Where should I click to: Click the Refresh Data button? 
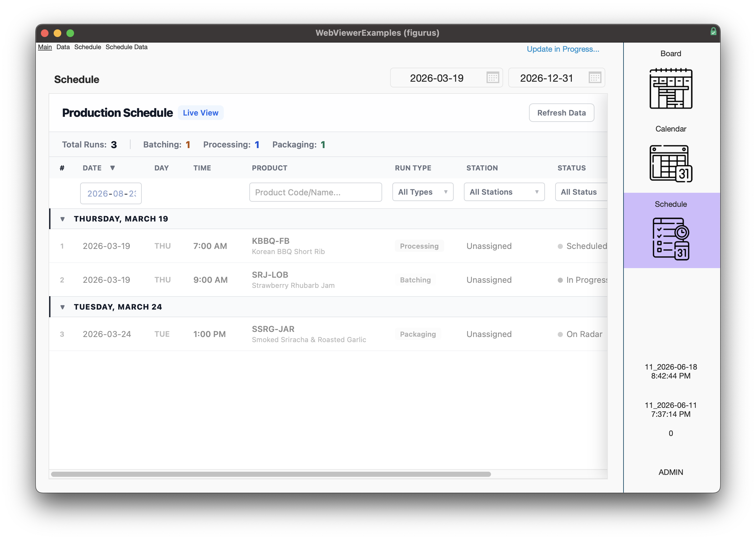(x=561, y=113)
